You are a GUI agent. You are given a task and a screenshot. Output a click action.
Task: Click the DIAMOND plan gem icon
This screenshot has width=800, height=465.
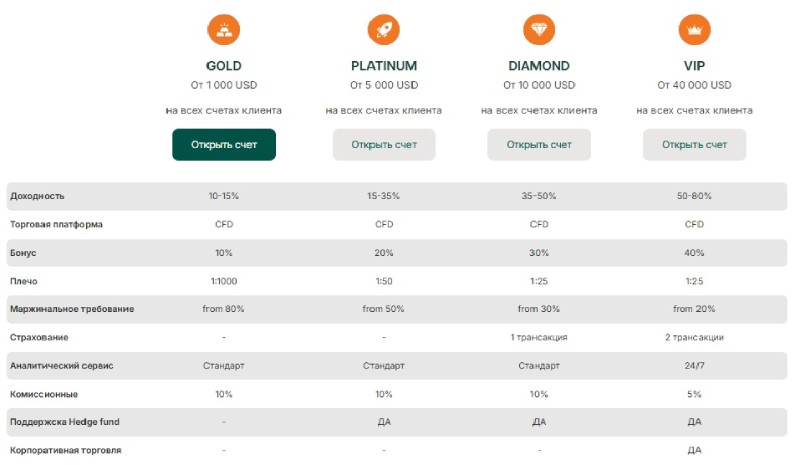(x=539, y=30)
